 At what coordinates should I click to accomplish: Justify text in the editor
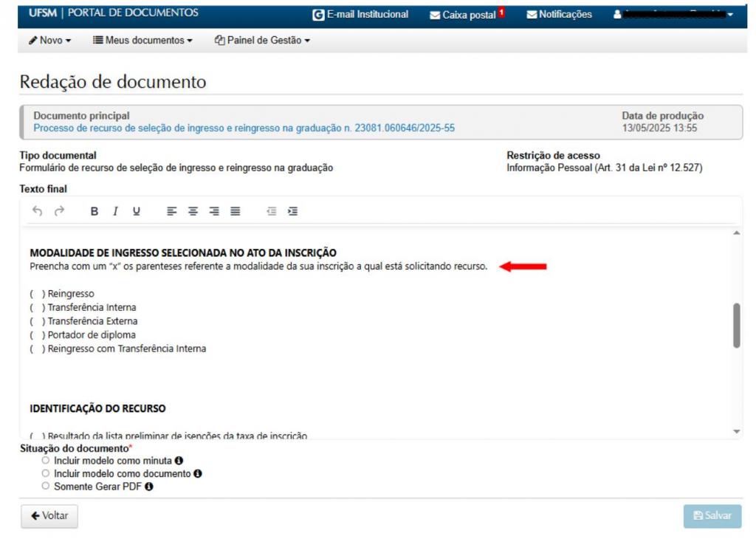[235, 211]
